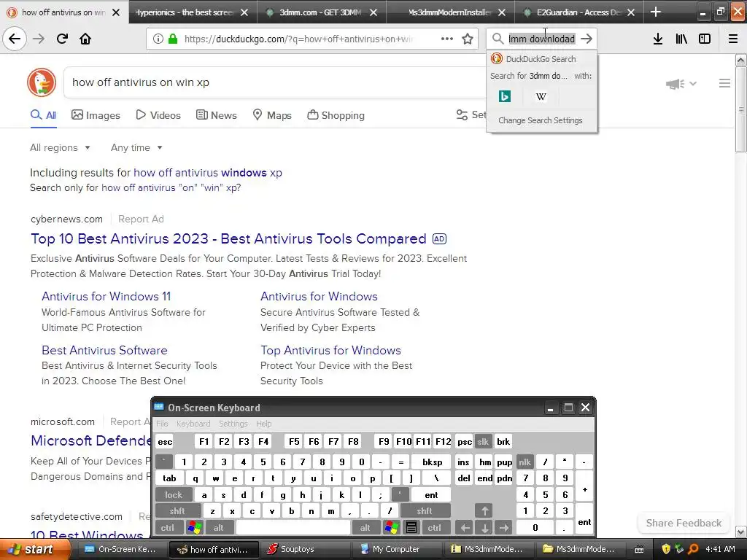
Task: Open the Best Antivirus Software link
Action: click(104, 351)
